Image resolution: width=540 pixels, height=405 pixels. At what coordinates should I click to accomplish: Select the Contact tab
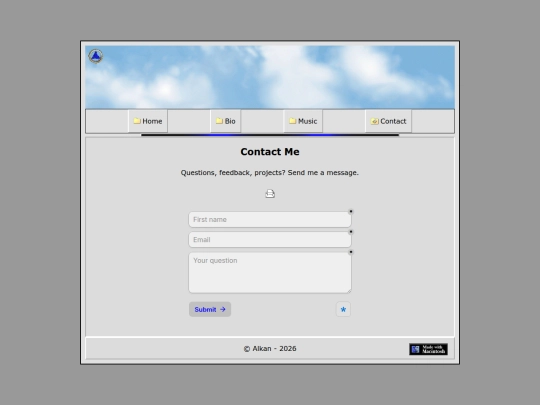click(x=388, y=121)
